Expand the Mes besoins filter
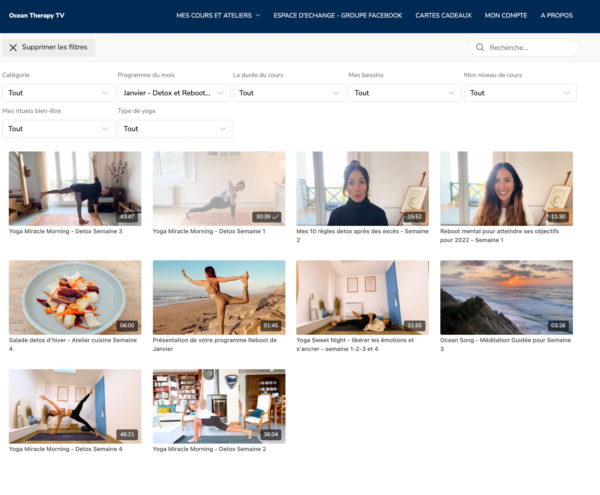 tap(404, 93)
